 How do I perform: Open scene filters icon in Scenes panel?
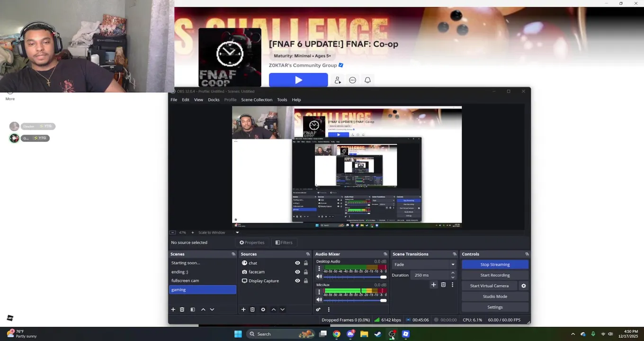point(193,309)
